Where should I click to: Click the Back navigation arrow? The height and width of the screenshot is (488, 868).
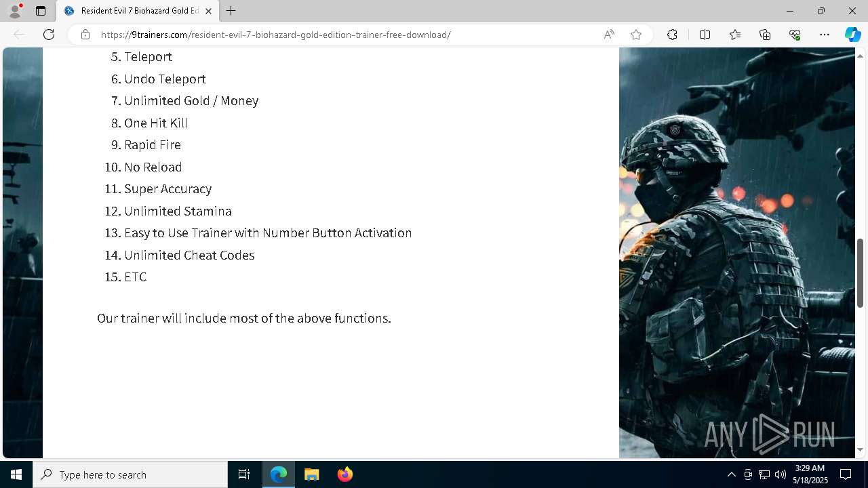19,35
